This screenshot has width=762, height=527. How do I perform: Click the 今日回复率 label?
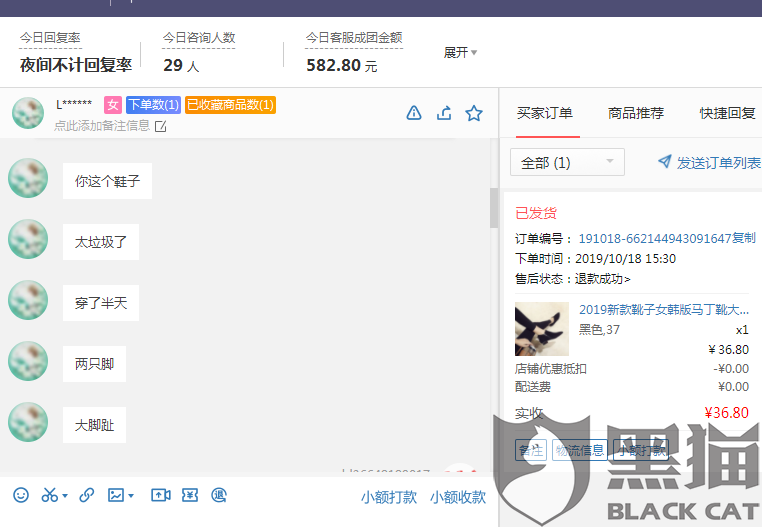click(50, 38)
